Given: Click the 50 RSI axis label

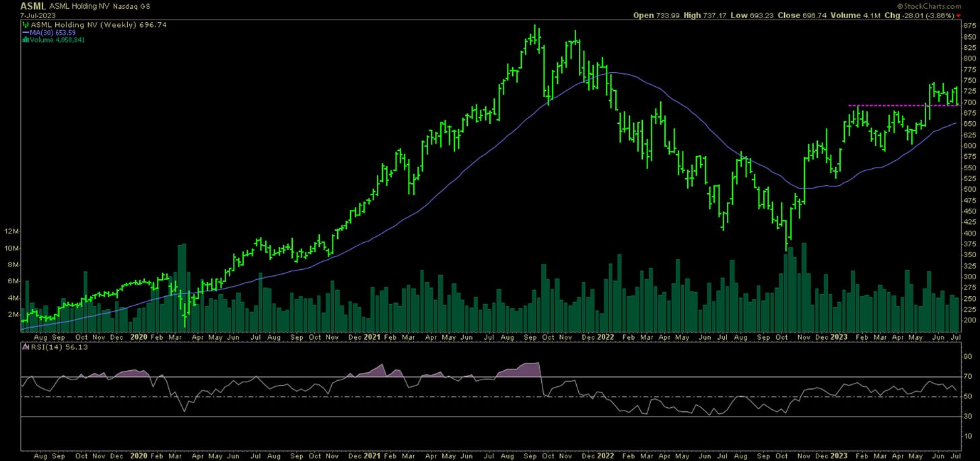Looking at the screenshot, I should click(x=968, y=397).
